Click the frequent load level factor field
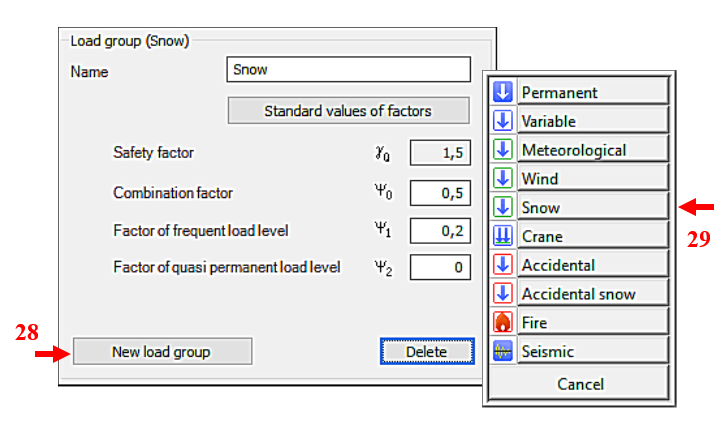Screen dimensions: 721x423 (x=440, y=230)
